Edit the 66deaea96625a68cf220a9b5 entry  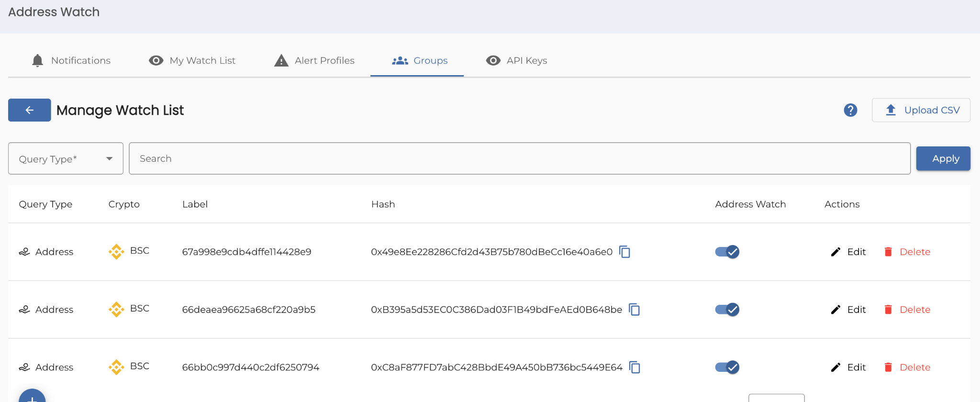coord(848,310)
